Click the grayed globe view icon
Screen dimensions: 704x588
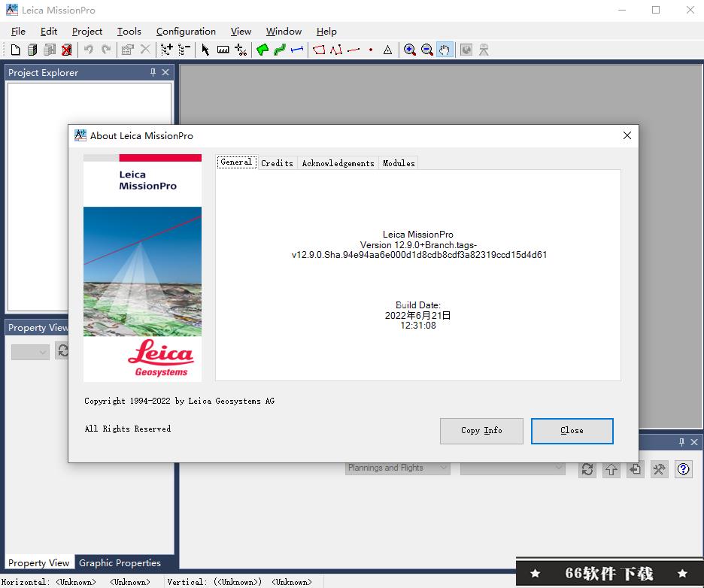click(x=466, y=50)
